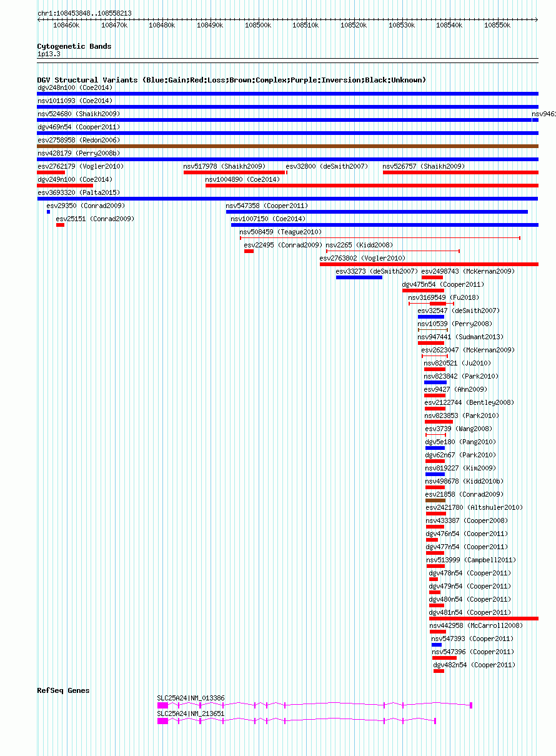Open the nsv517978 (Shaikh2009) variant

pos(234,172)
